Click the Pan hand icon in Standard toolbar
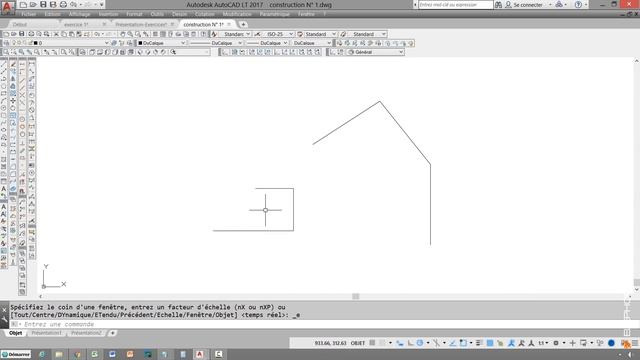640x360 pixels. click(122, 34)
